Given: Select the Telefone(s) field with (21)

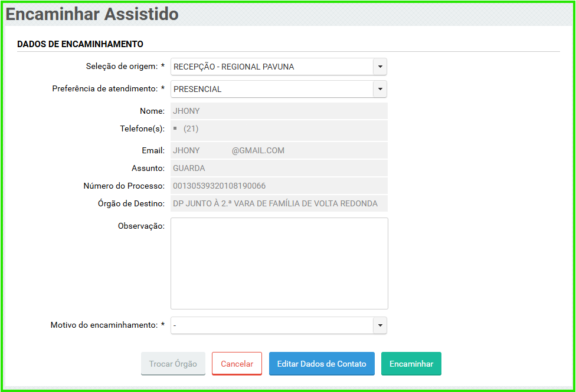Looking at the screenshot, I should click(279, 129).
